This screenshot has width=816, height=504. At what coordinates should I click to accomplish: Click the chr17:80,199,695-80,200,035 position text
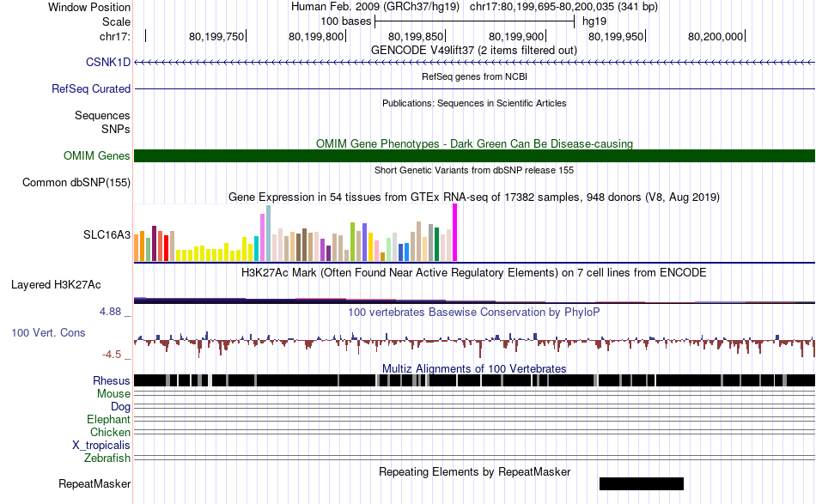click(563, 7)
